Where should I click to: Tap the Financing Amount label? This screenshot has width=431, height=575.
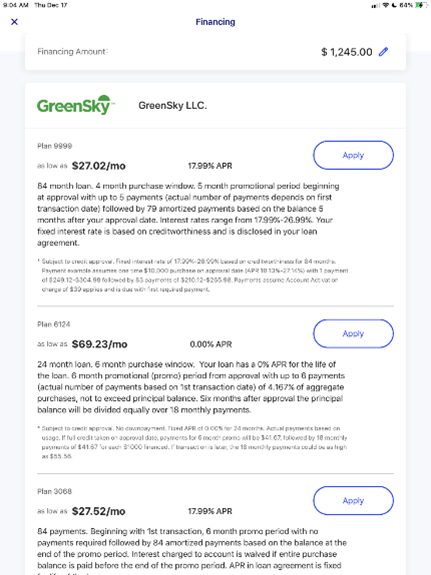pyautogui.click(x=72, y=52)
